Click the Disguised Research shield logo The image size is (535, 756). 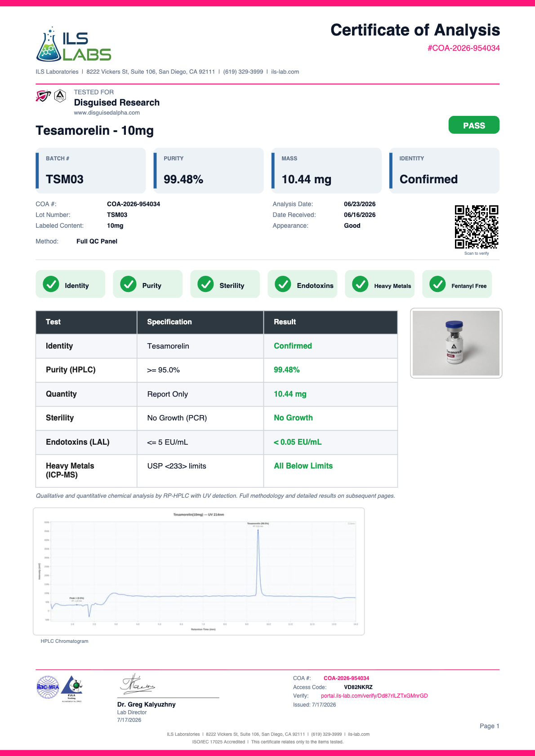click(43, 96)
